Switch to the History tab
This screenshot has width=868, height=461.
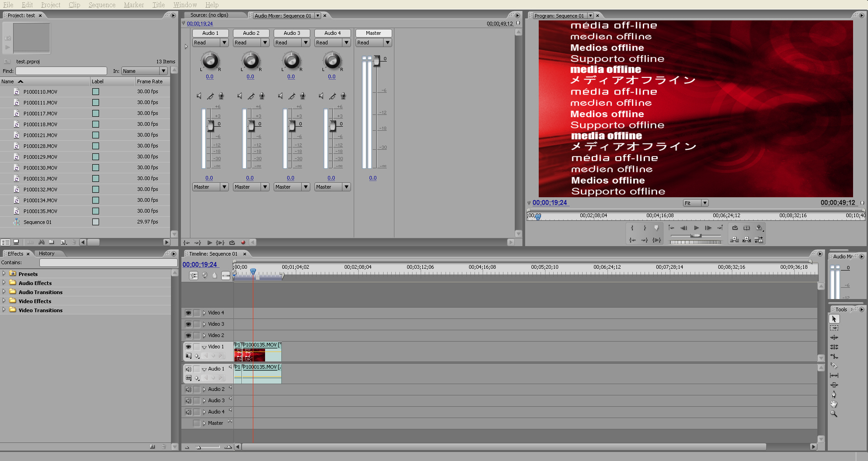(x=47, y=253)
